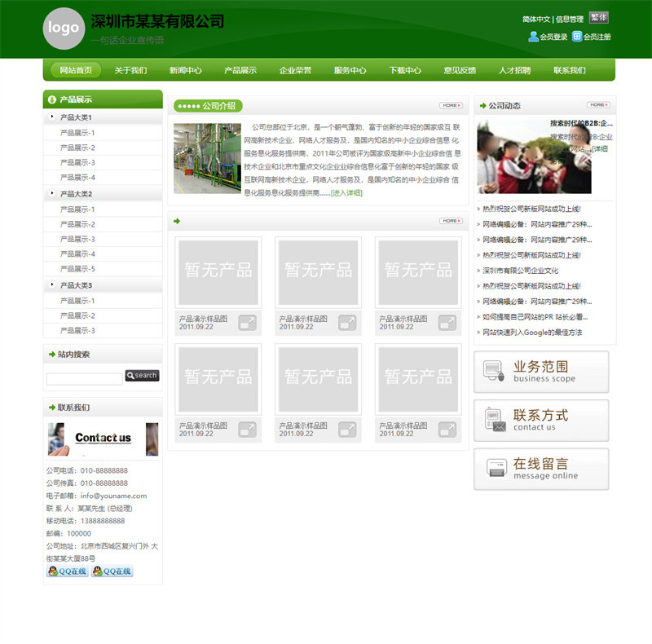This screenshot has height=644, width=652.
Task: Click the search button in site search
Action: 142,376
